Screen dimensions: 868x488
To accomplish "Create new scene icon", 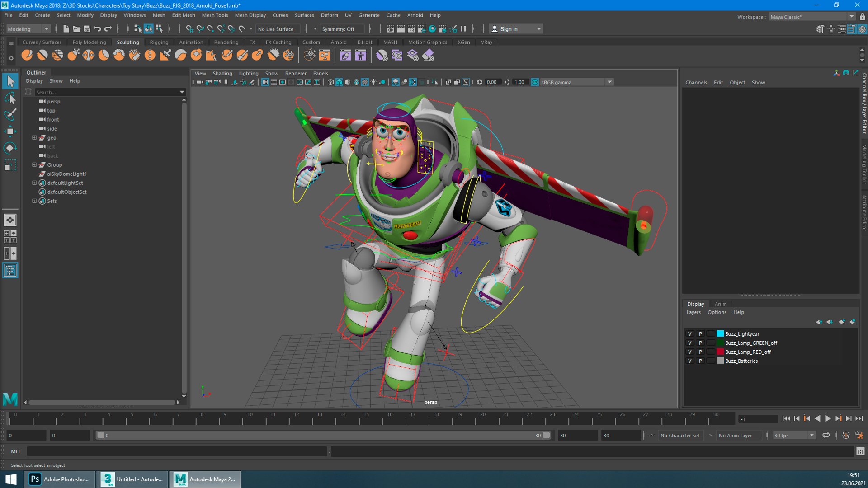I will (x=66, y=29).
